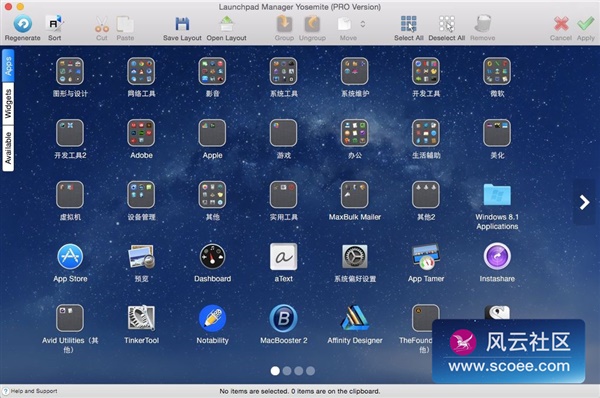600x398 pixels.
Task: Select the 微软 folder group
Action: pos(497,71)
